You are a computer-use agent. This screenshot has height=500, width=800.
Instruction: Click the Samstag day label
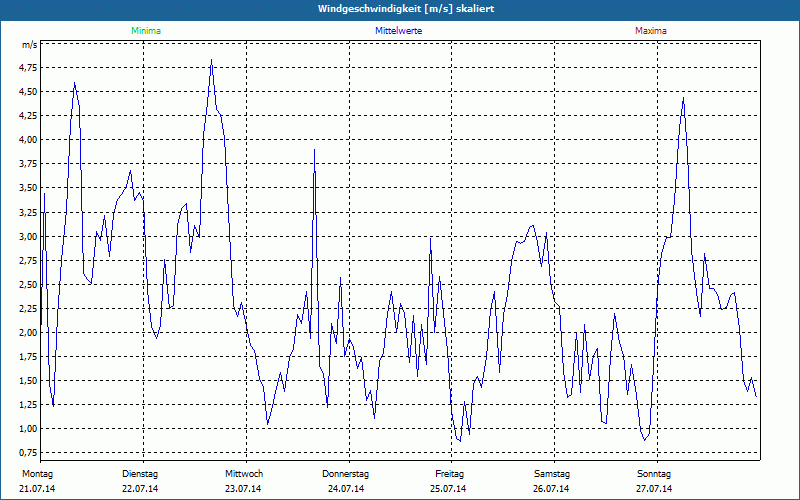(x=552, y=474)
